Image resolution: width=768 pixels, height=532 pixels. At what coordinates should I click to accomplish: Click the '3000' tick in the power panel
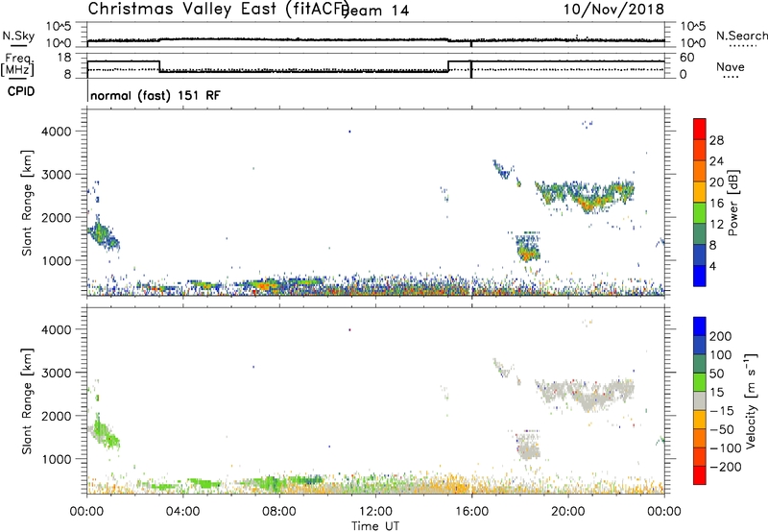tap(57, 175)
